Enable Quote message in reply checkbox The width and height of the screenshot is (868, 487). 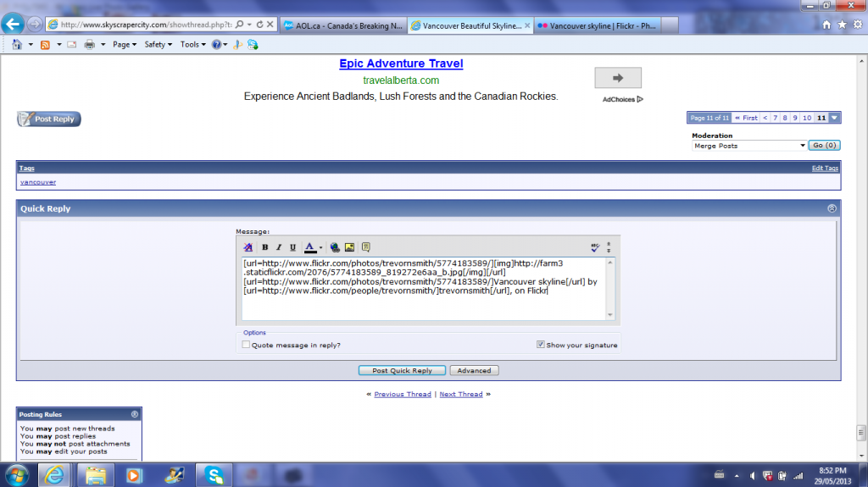coord(247,346)
